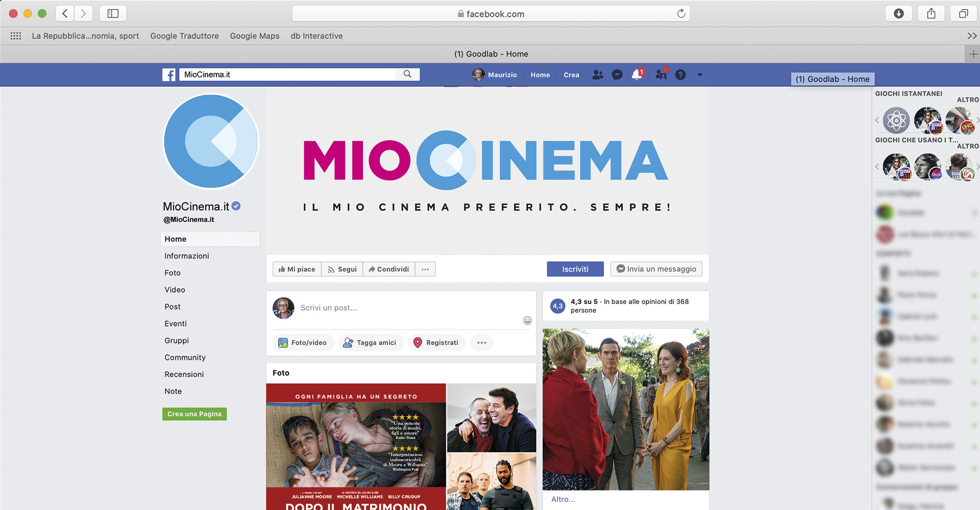Open the page more options ellipsis
Image resolution: width=980 pixels, height=510 pixels.
pos(425,269)
